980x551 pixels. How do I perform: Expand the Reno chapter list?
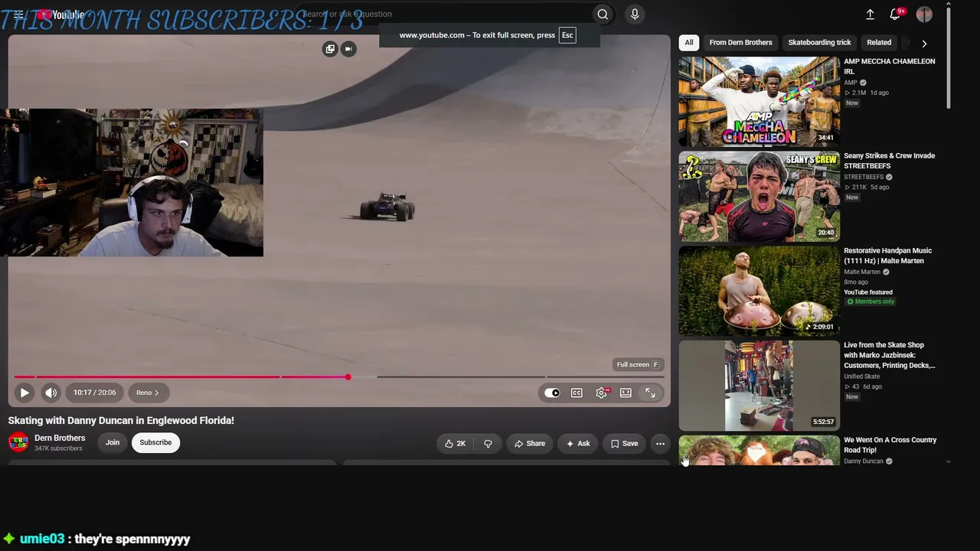click(147, 393)
